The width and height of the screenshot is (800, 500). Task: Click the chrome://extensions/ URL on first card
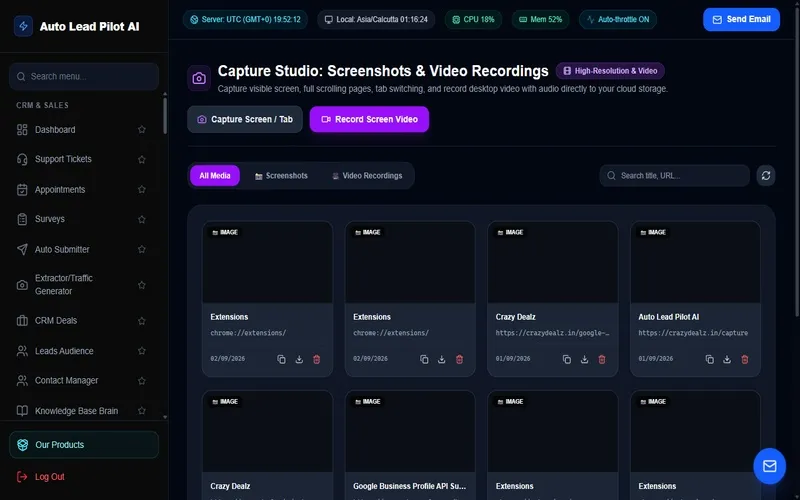tap(248, 333)
